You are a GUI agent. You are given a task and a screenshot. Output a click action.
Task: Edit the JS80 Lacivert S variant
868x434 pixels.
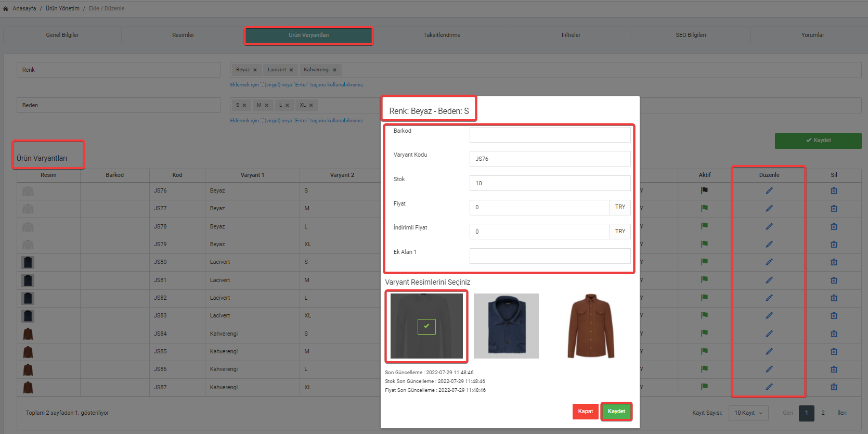[769, 262]
